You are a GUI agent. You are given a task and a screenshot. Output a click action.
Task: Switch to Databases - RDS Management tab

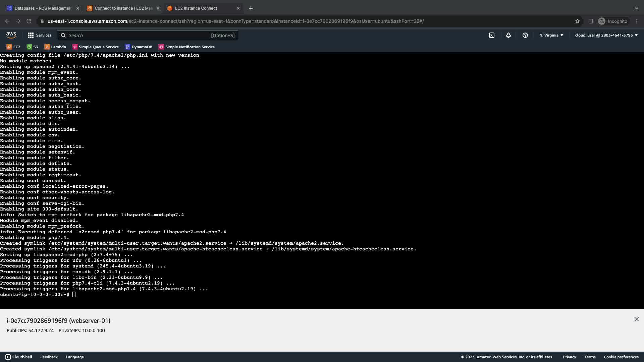[x=43, y=8]
